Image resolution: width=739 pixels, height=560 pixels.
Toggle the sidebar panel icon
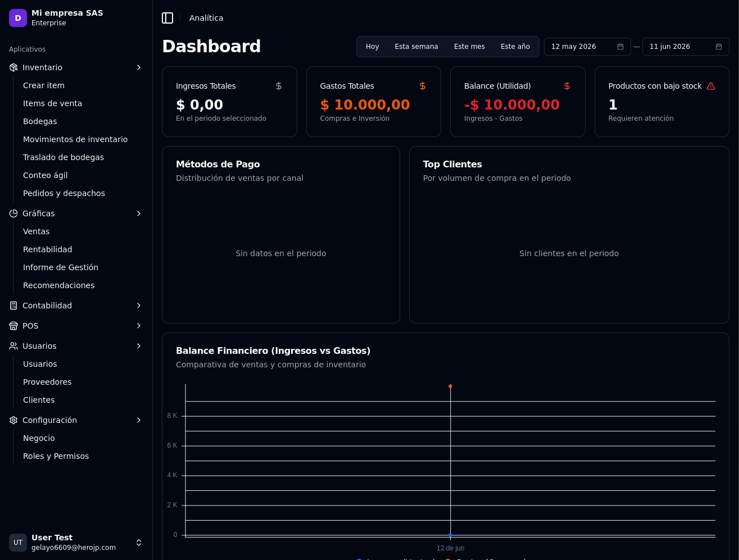[167, 18]
